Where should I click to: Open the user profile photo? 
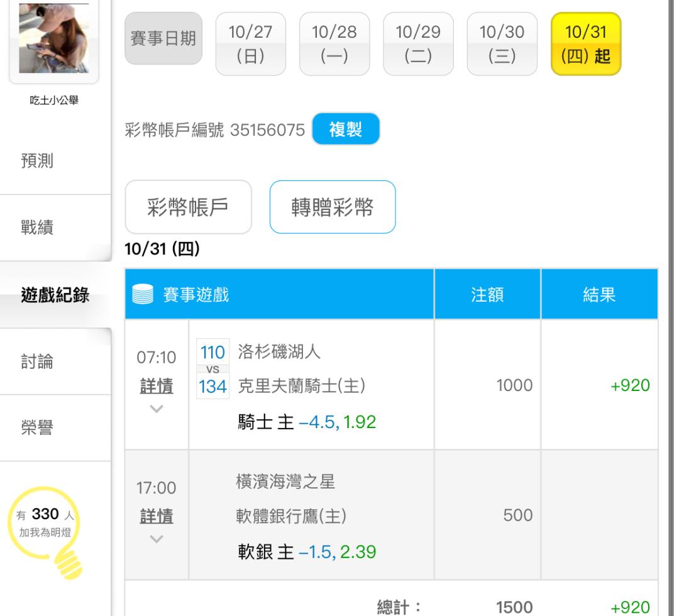54,41
